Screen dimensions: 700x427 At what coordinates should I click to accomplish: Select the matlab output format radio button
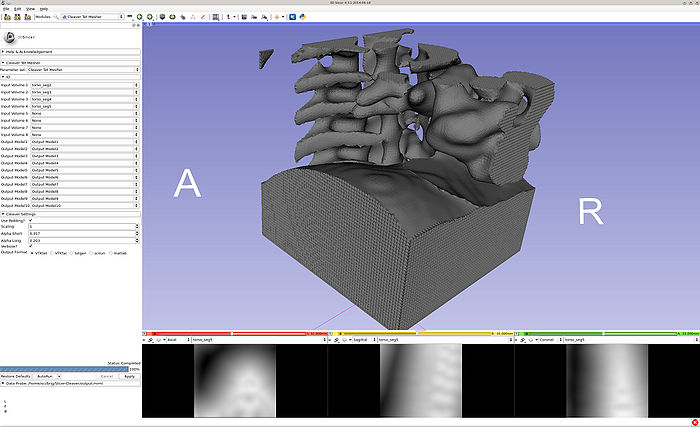click(112, 253)
